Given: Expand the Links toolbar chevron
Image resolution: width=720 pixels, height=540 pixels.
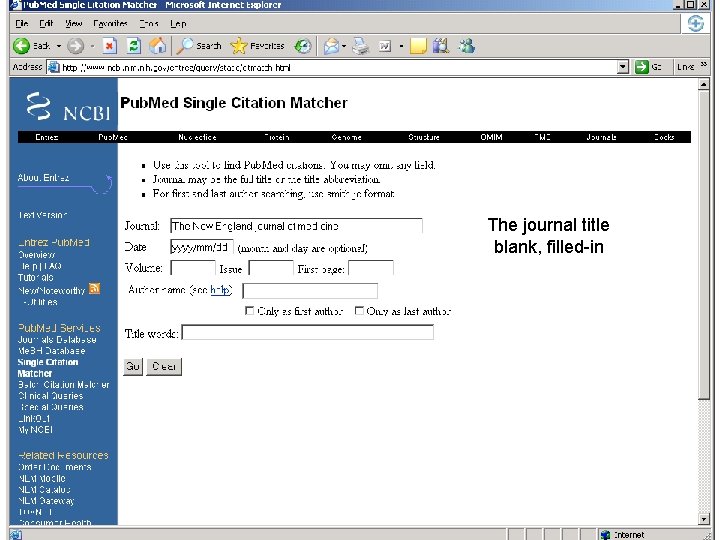Looking at the screenshot, I should click(703, 65).
